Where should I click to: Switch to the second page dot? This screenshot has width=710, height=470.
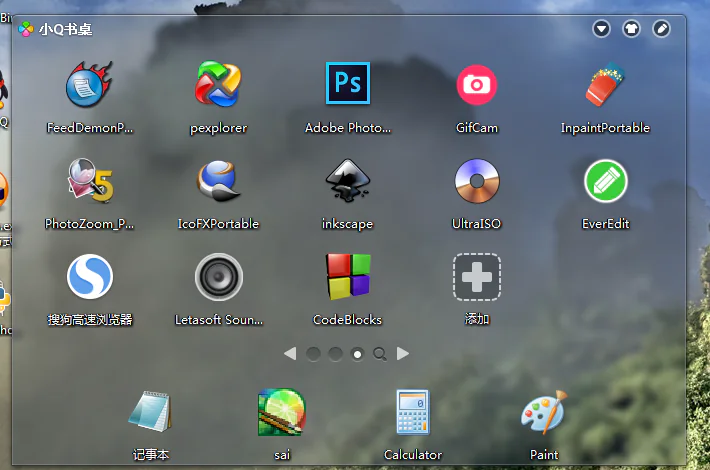(336, 353)
